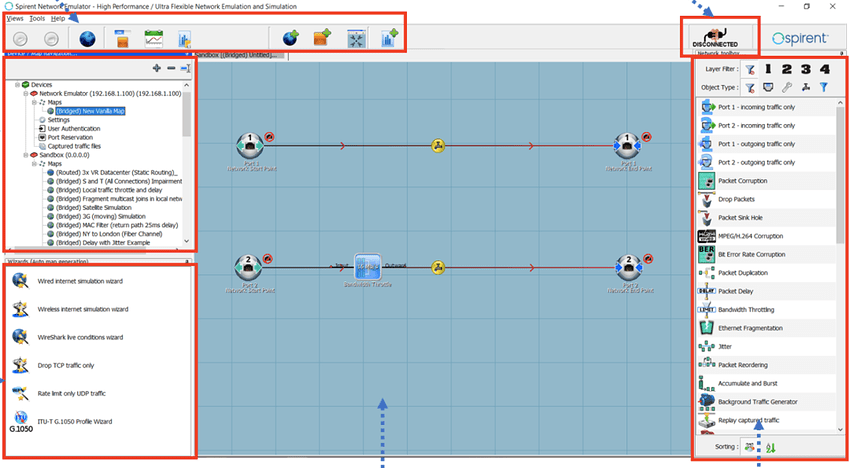Clear the Object Type filter funnel icon
The image size is (850, 468).
point(750,87)
